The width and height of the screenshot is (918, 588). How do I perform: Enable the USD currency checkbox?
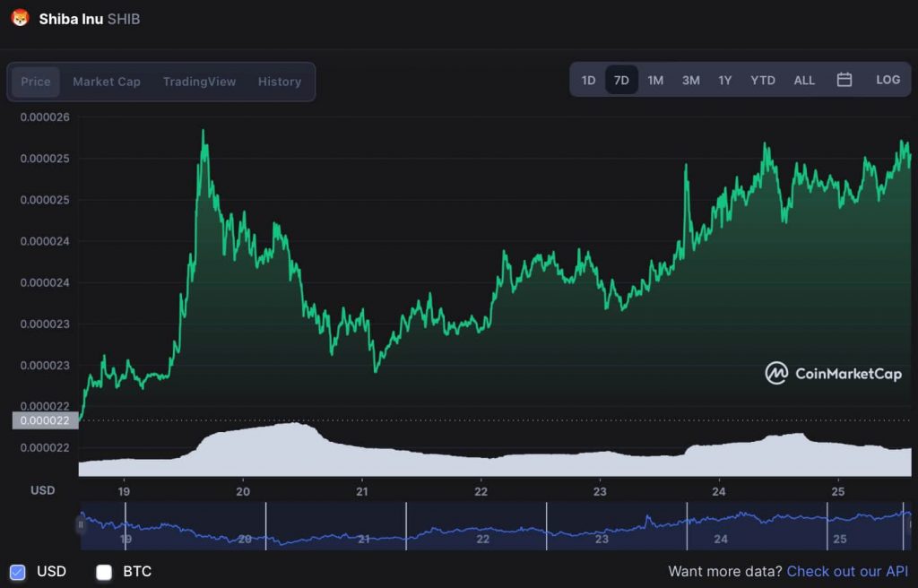18,572
